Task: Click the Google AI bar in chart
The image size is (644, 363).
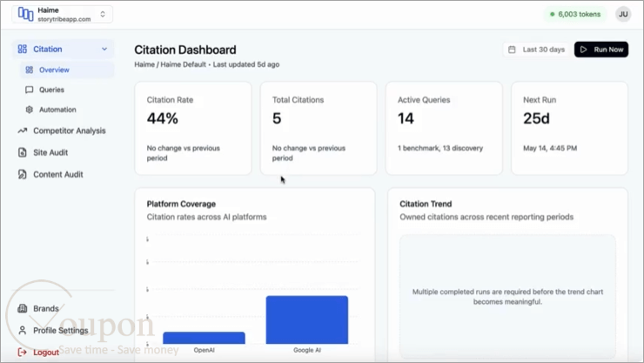Action: [307, 319]
